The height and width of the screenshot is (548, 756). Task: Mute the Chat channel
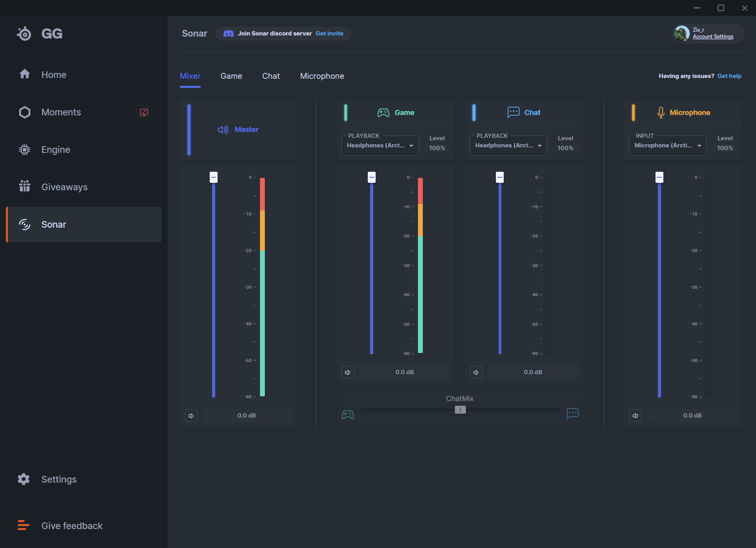(476, 372)
